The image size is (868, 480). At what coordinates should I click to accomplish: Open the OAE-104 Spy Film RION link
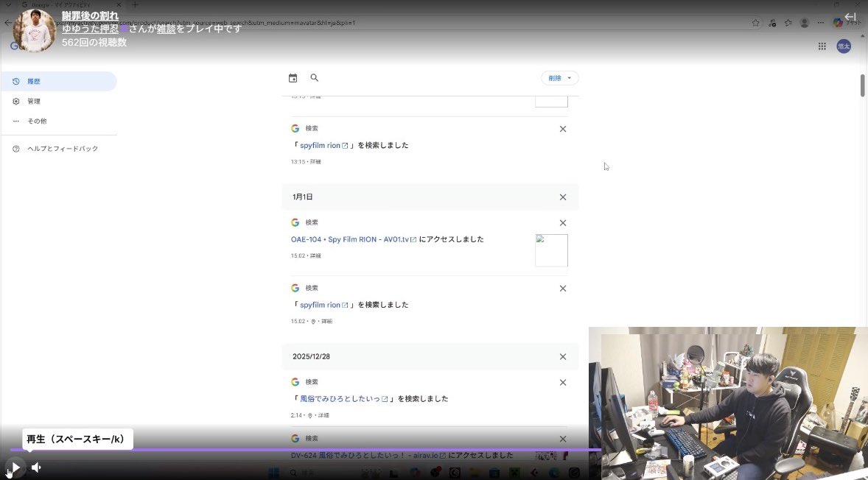(x=354, y=239)
